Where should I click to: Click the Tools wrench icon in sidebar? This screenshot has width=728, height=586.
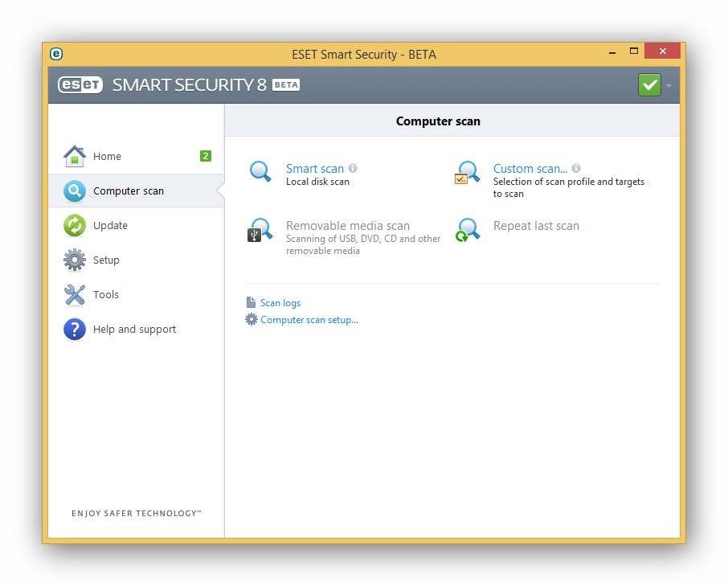[x=74, y=294]
